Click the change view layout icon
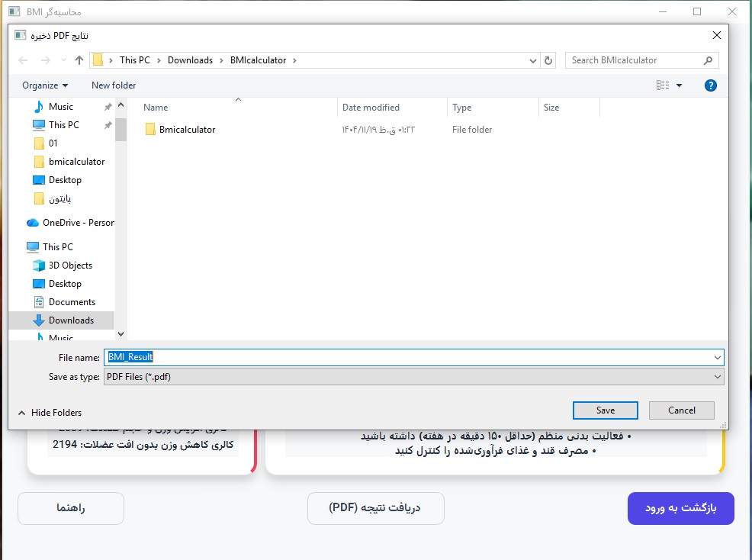The image size is (752, 560). click(x=662, y=85)
